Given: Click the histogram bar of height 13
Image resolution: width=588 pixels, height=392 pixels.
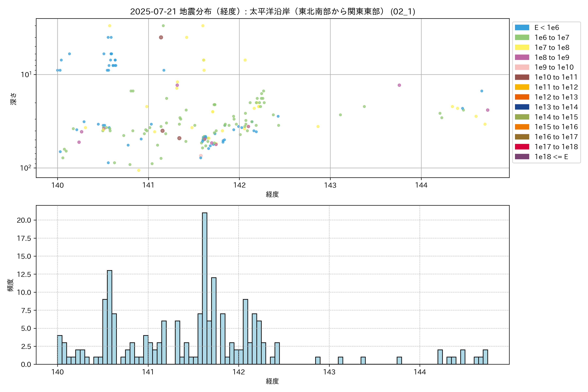Looking at the screenshot, I should [x=109, y=317].
